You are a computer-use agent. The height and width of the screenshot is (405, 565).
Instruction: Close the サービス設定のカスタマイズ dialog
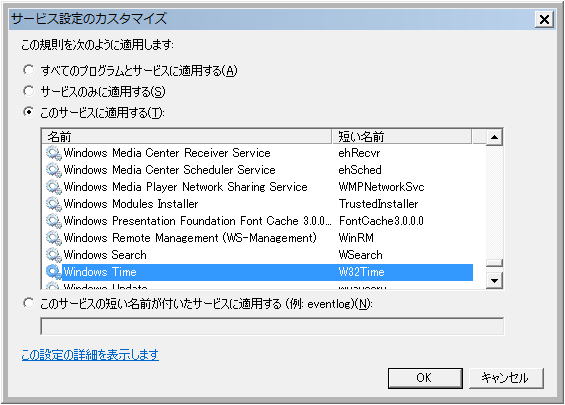[544, 19]
